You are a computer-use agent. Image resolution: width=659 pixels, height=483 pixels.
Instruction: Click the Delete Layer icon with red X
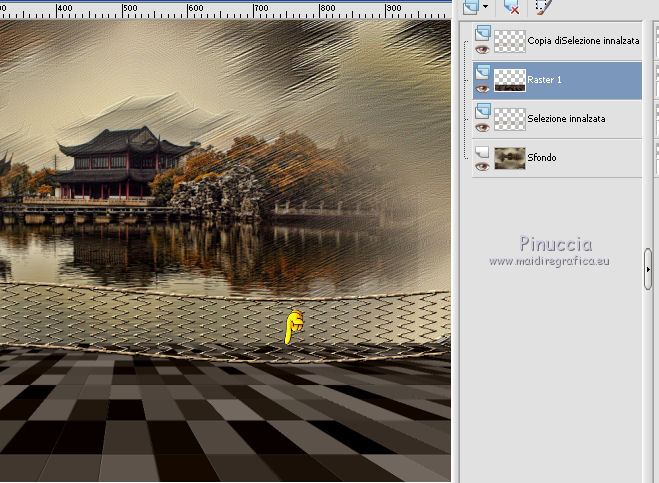(511, 7)
